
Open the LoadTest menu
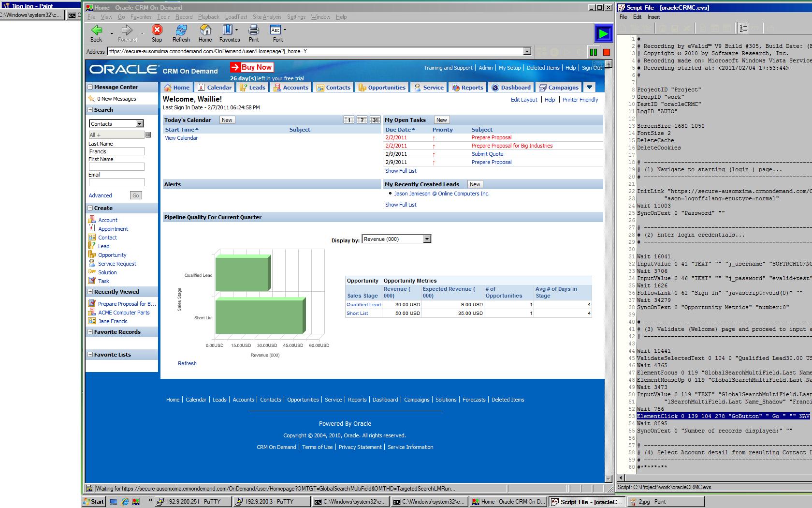[236, 17]
